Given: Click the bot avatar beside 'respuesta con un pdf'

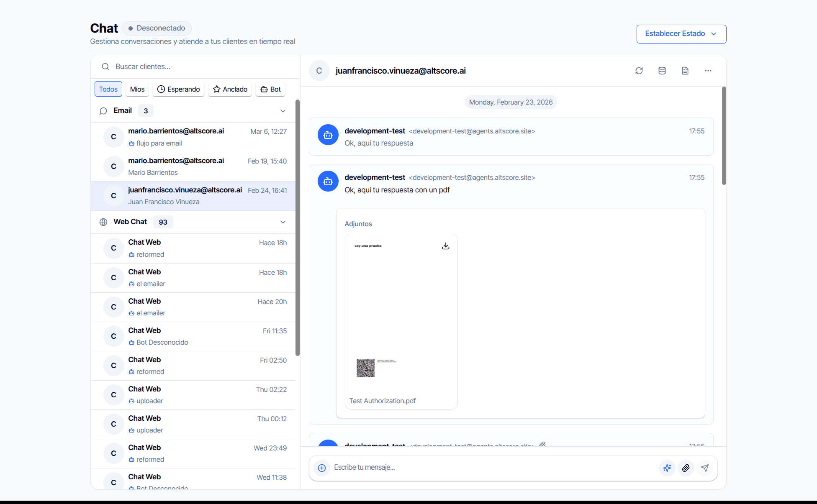Looking at the screenshot, I should [x=328, y=181].
